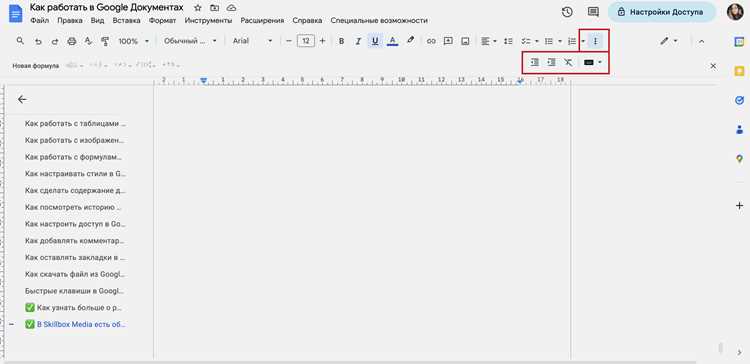Insert an image from the toolbar
The width and height of the screenshot is (750, 364).
[x=464, y=42]
